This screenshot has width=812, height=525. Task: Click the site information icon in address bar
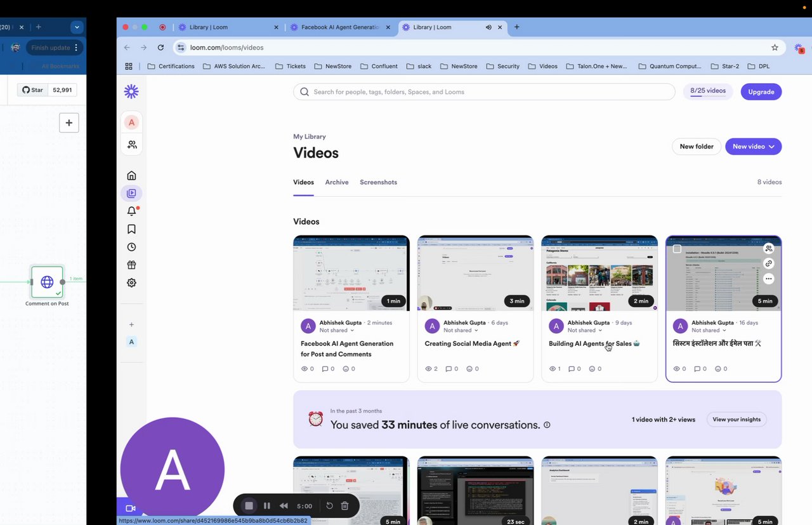(x=181, y=48)
